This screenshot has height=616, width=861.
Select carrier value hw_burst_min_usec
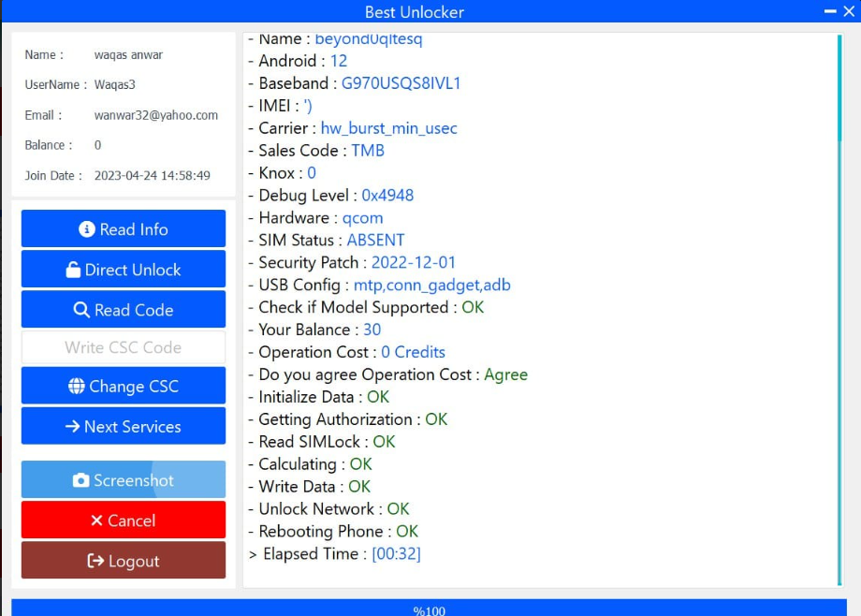tap(388, 128)
